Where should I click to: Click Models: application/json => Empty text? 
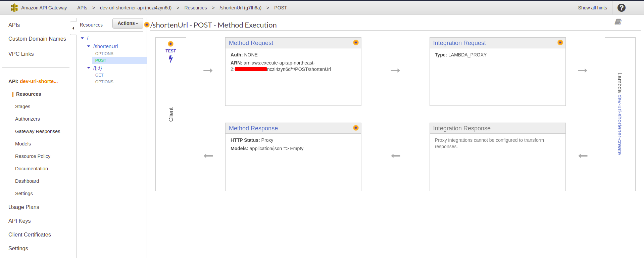(267, 148)
